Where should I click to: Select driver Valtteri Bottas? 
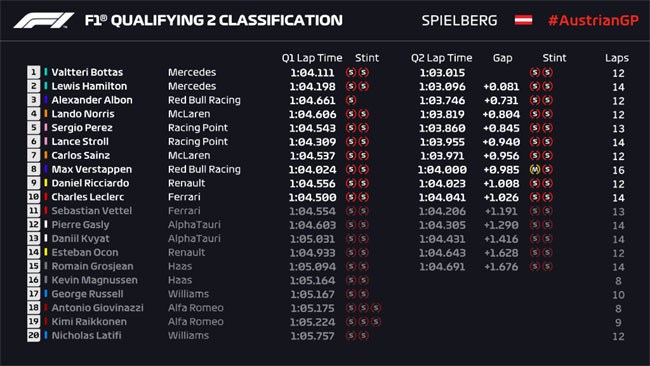click(87, 72)
